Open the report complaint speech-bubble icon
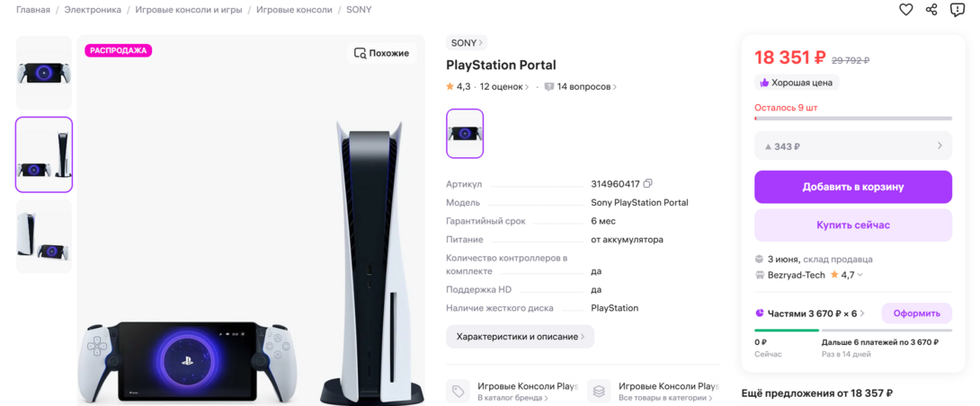Viewport: 980px width, 406px height. 958,9
